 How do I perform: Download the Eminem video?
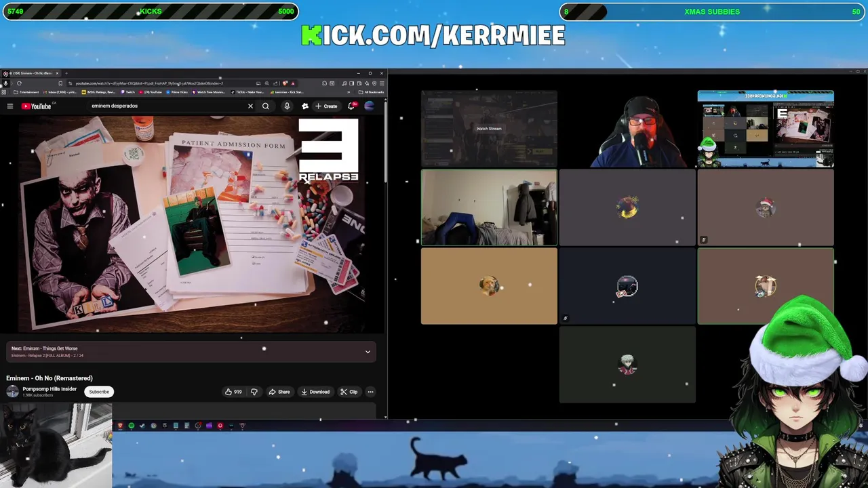coord(315,392)
